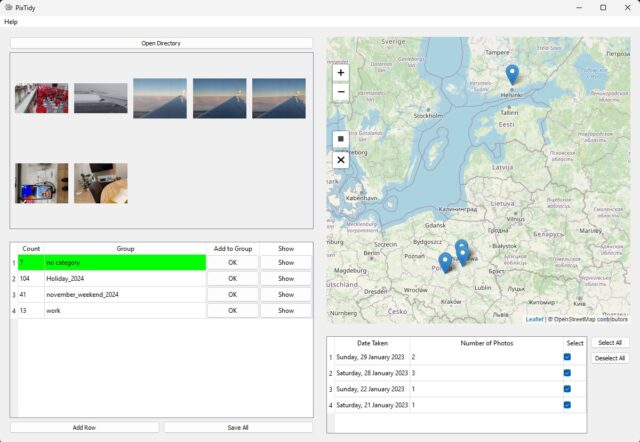Click the Open Directory button
The width and height of the screenshot is (640, 442).
(x=161, y=43)
